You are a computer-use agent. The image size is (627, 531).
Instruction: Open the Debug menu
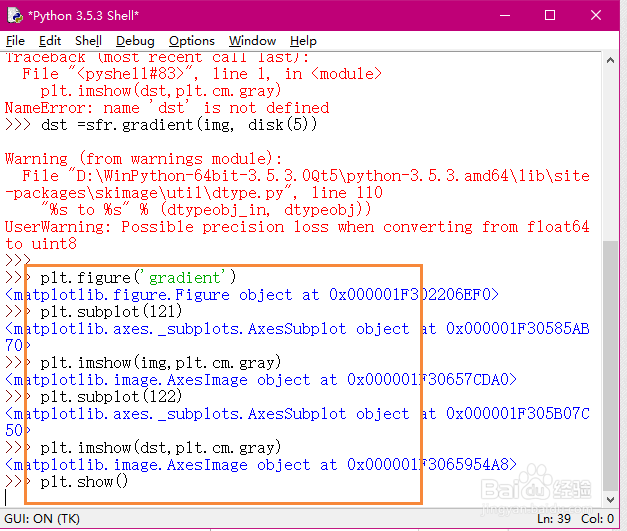pos(135,41)
